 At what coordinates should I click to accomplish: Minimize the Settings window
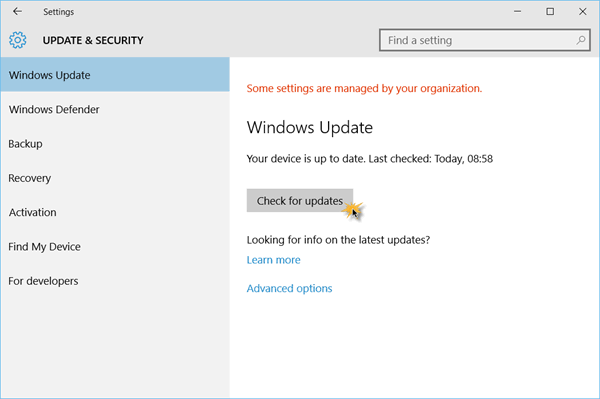[517, 11]
